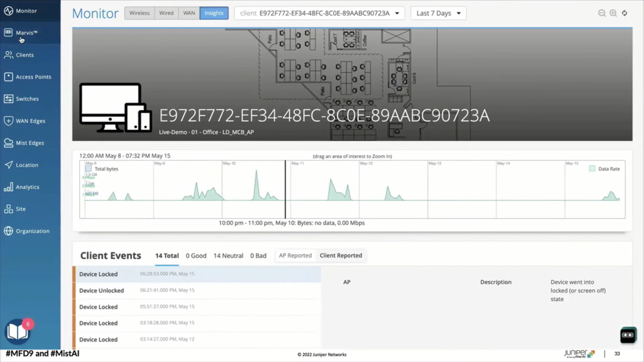Expand the client selector dropdown

pos(397,13)
